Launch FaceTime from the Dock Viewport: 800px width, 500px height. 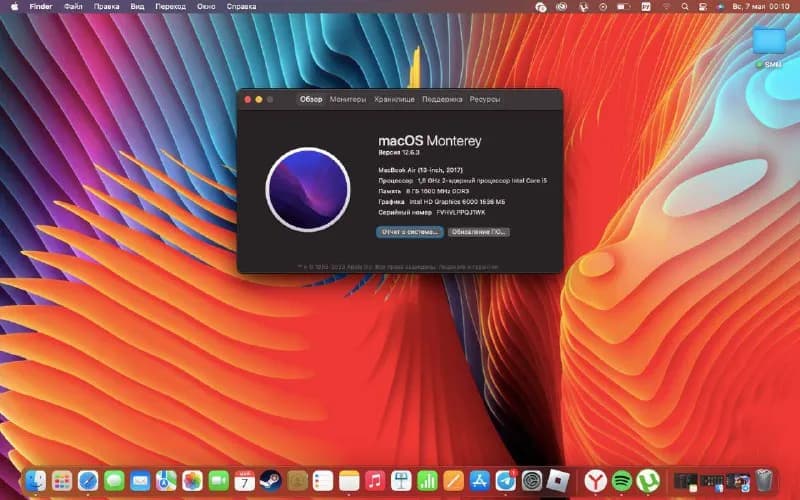pyautogui.click(x=218, y=481)
